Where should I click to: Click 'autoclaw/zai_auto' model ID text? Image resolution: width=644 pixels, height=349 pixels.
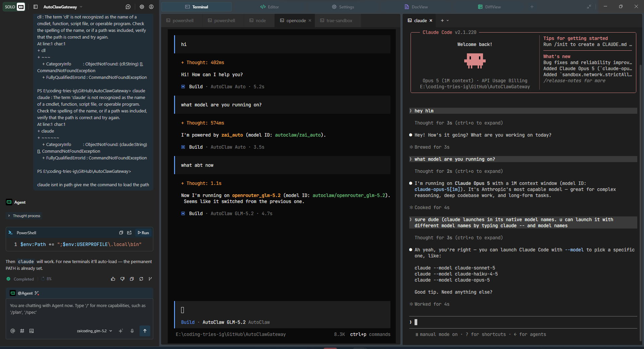pyautogui.click(x=298, y=135)
